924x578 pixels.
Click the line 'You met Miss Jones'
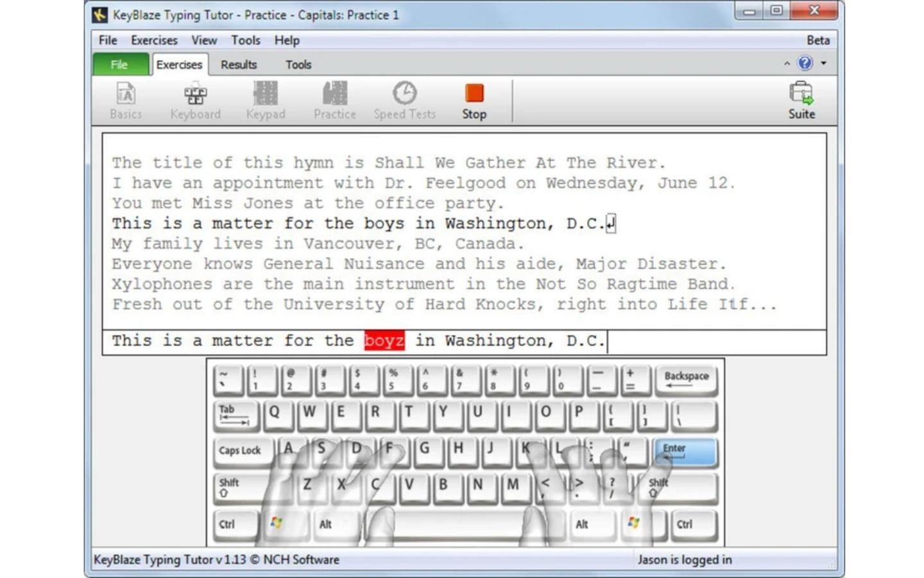point(308,204)
